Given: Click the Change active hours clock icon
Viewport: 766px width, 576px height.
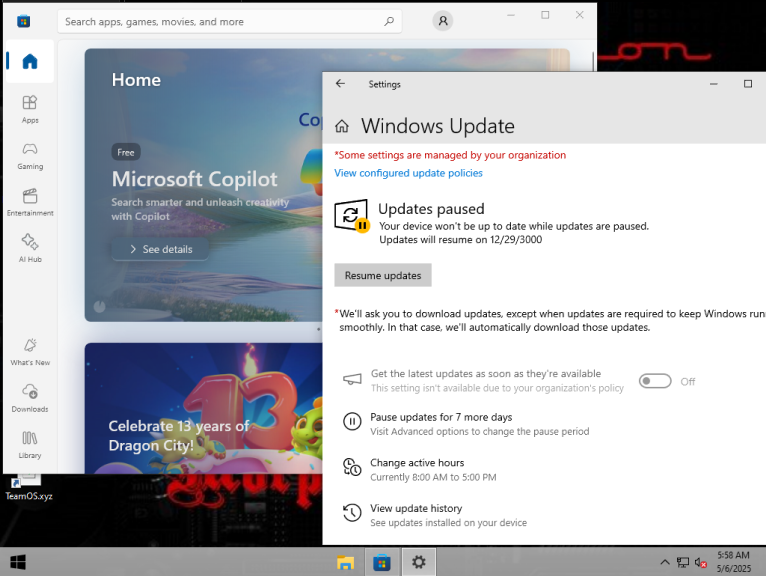Looking at the screenshot, I should pyautogui.click(x=352, y=467).
